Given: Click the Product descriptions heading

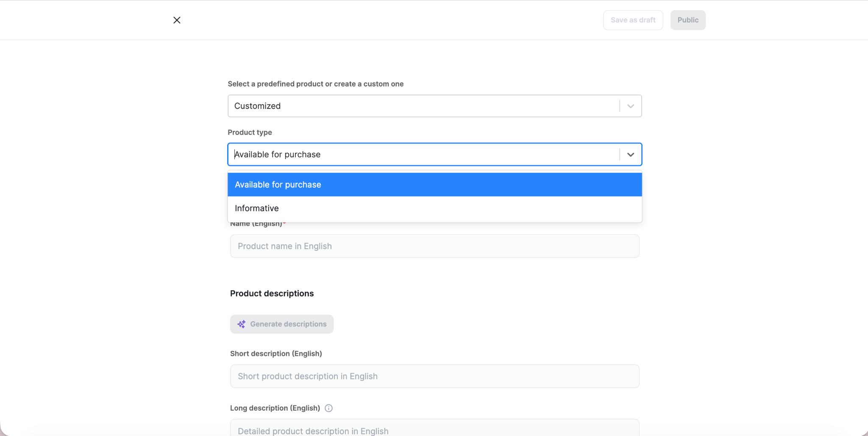Looking at the screenshot, I should coord(272,293).
